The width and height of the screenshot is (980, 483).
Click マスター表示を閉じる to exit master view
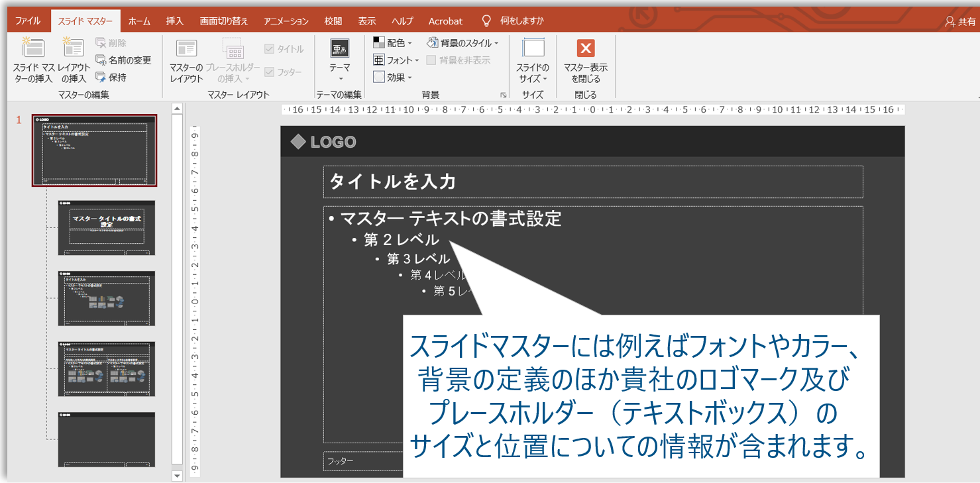click(x=586, y=60)
